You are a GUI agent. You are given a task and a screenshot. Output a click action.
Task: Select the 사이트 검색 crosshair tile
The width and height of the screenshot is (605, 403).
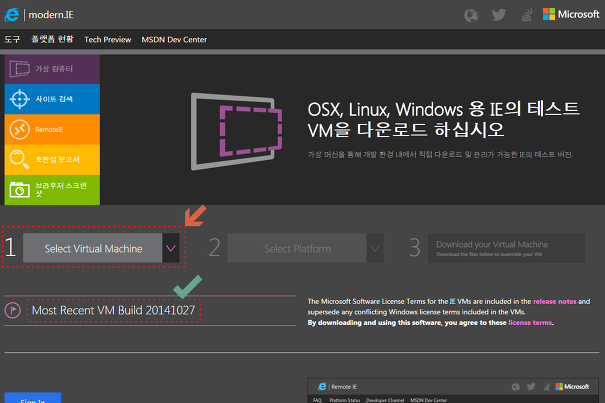tap(52, 99)
